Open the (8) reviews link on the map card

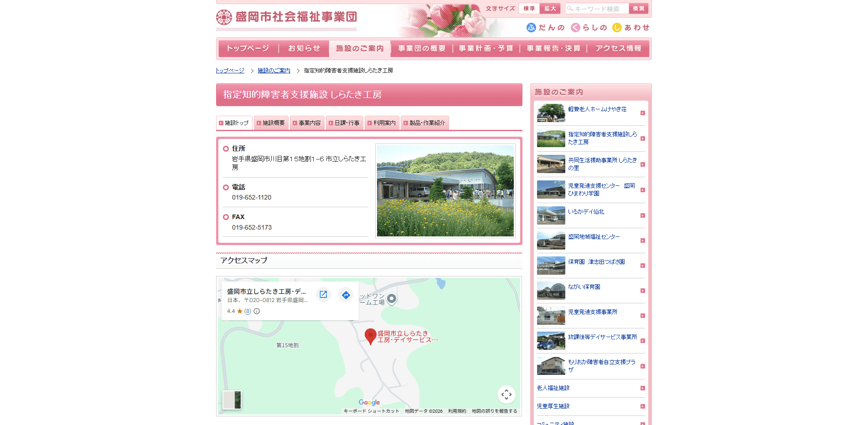coord(248,311)
